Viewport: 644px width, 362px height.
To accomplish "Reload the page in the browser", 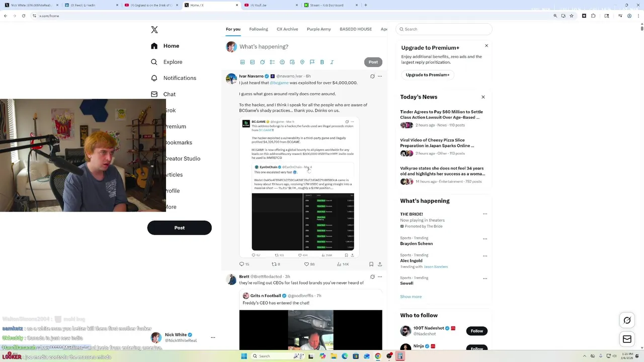I will click(x=23, y=16).
